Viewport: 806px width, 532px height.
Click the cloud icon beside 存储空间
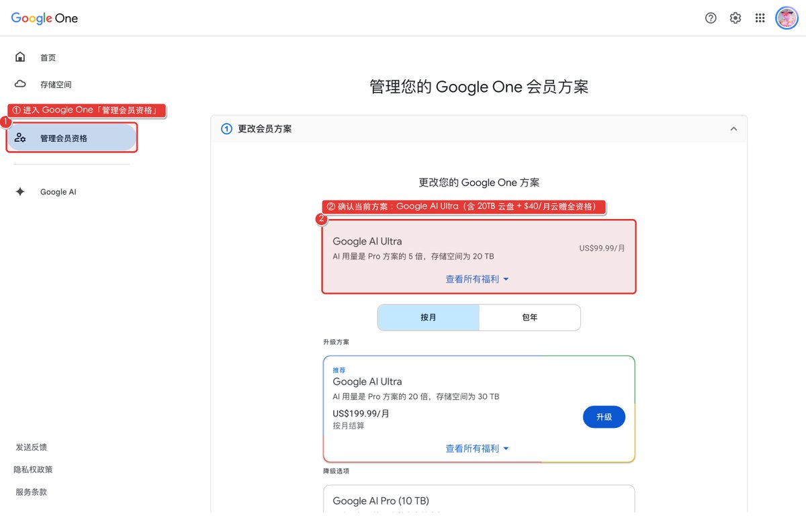point(20,84)
